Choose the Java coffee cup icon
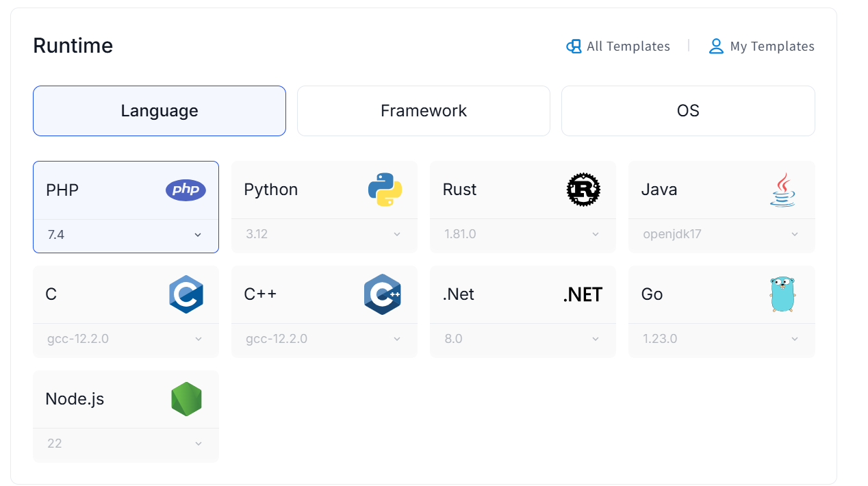The image size is (868, 486). click(782, 190)
